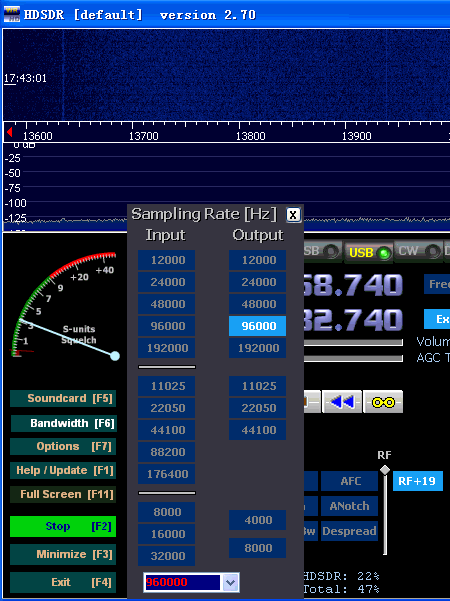Click highlighted 96000 output rate
Viewport: 450px width, 601px height.
pos(258,326)
